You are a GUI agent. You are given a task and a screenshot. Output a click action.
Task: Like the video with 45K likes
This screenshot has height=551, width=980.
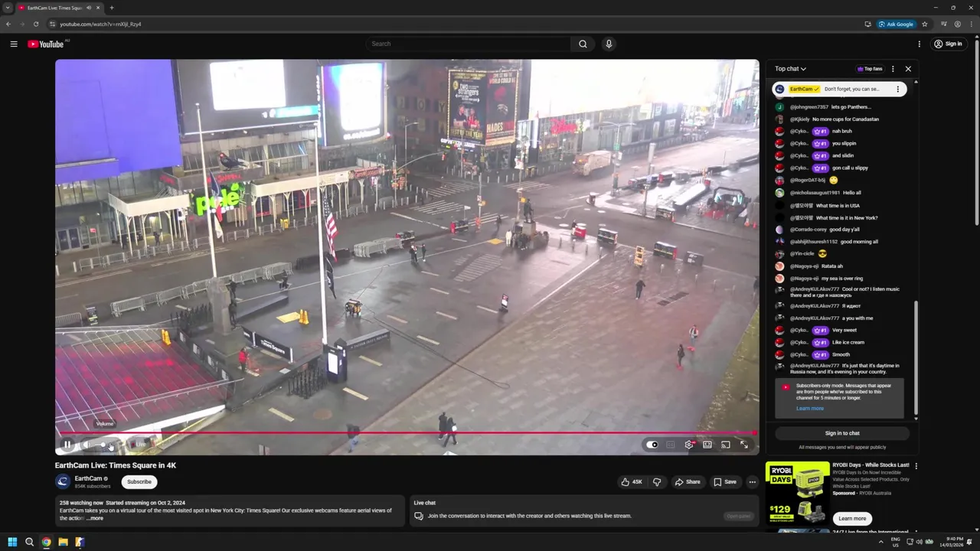(632, 482)
